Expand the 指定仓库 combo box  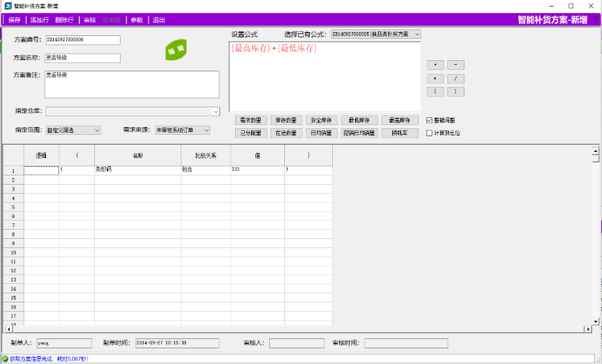pyautogui.click(x=216, y=111)
